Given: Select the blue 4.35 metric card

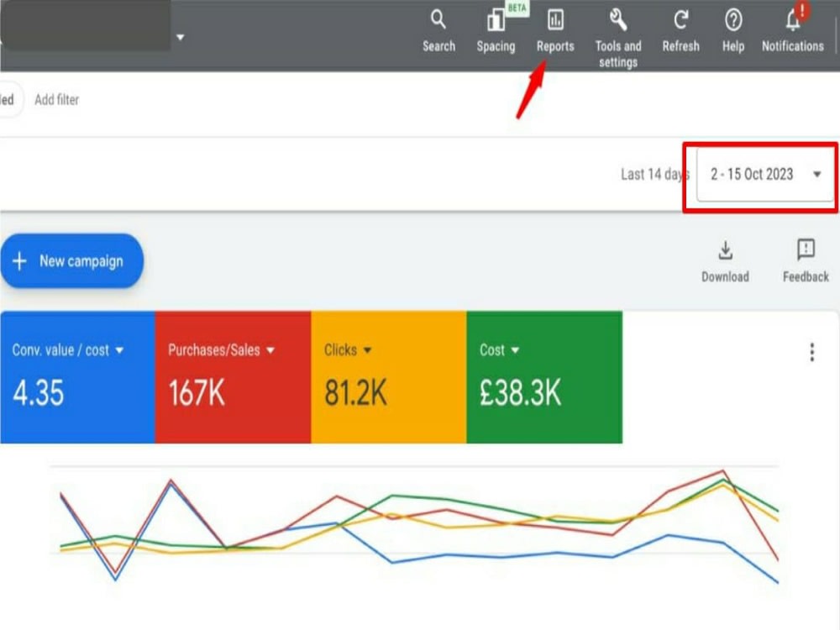Looking at the screenshot, I should (77, 377).
